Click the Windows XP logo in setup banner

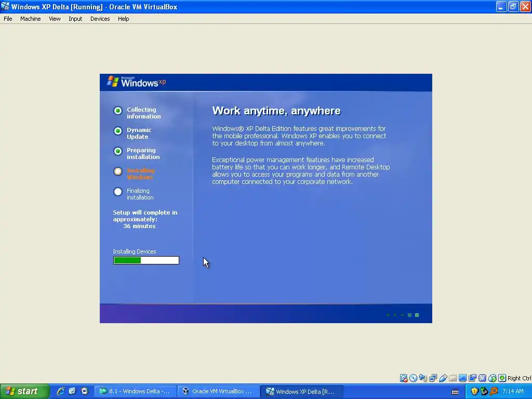[x=137, y=82]
